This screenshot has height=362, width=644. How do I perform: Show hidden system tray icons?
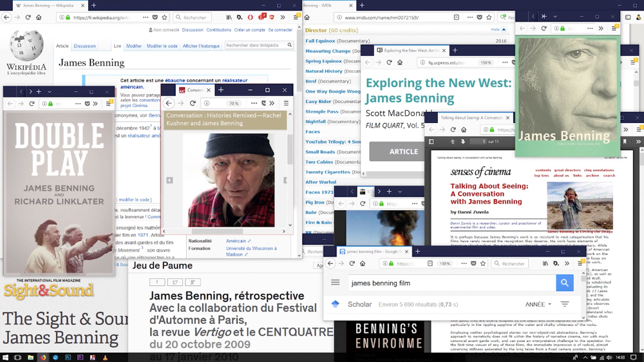[x=585, y=357]
